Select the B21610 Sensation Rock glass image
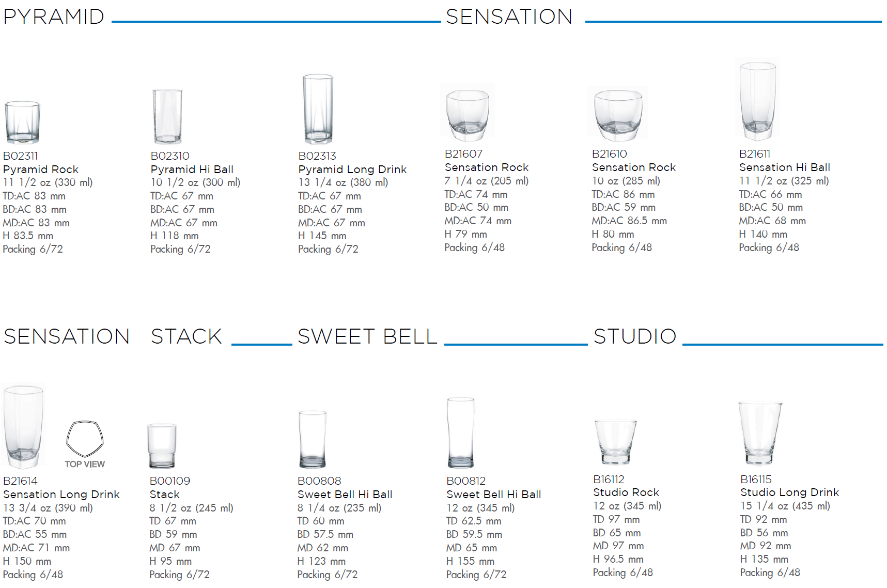 (618, 115)
